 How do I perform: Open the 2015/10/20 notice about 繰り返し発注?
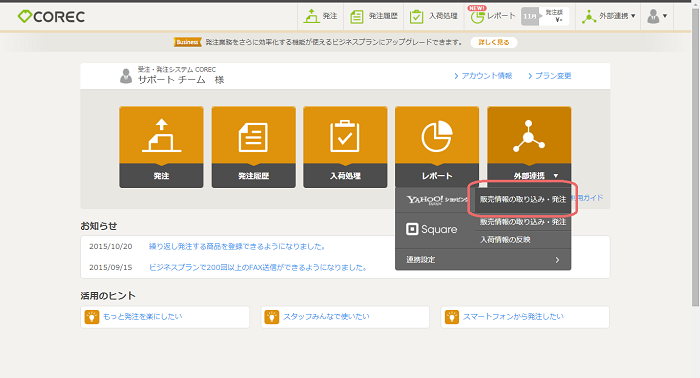[237, 246]
